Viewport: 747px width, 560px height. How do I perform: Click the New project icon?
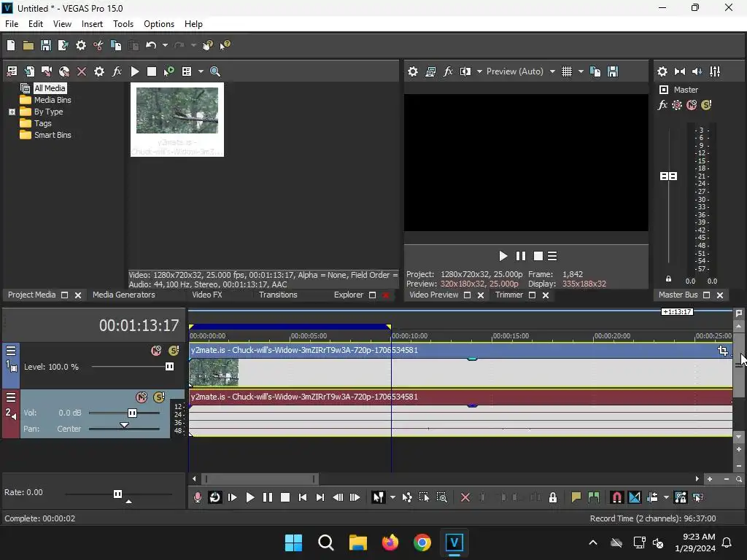(11, 45)
